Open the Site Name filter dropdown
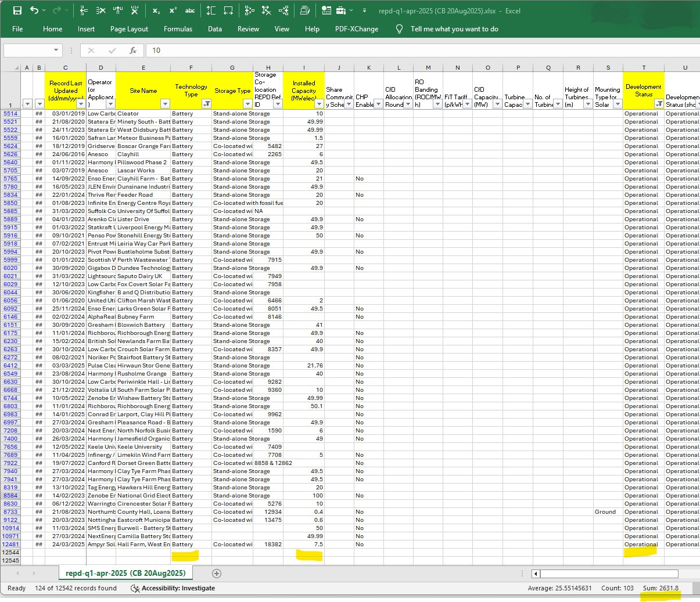This screenshot has height=602, width=700. [165, 104]
